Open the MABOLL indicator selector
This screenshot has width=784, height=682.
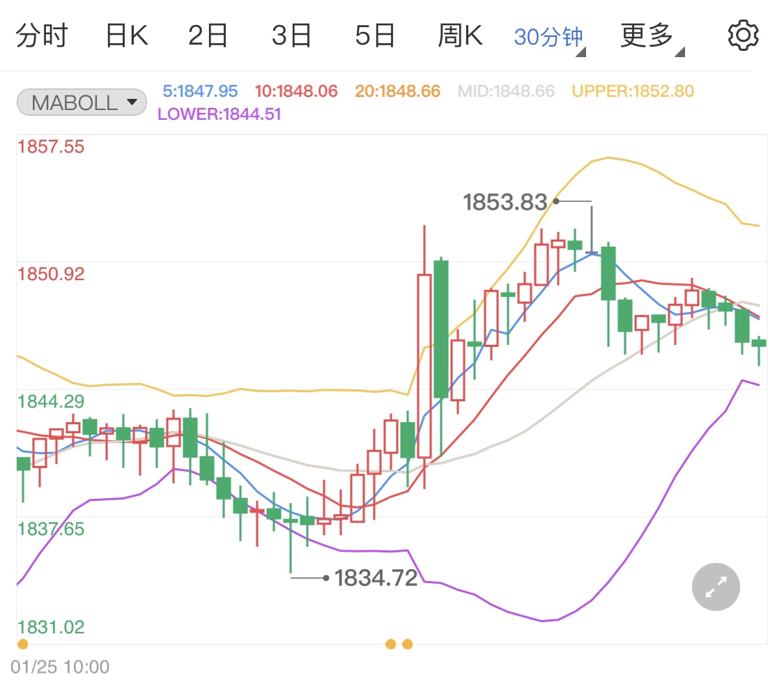click(82, 102)
